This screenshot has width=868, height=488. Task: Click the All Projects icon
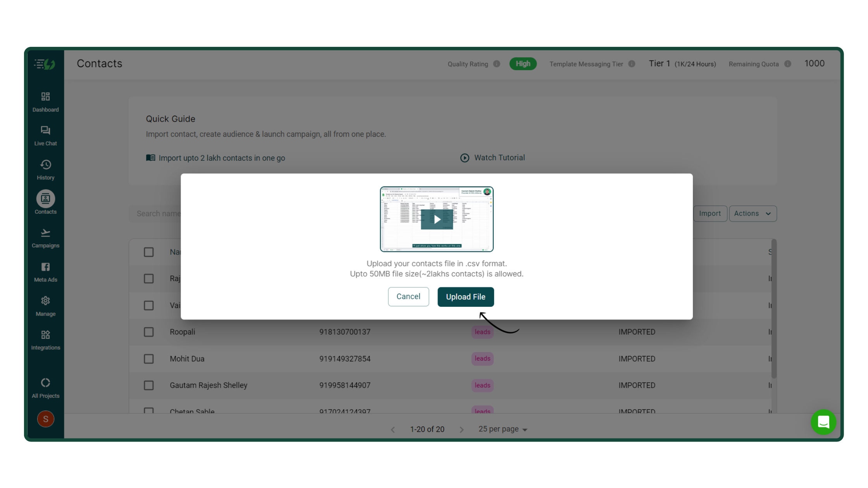(x=45, y=383)
